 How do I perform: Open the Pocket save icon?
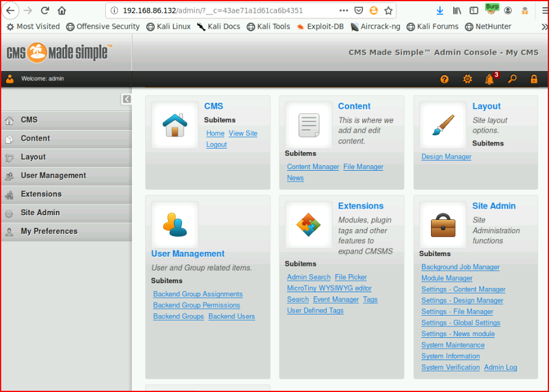(359, 10)
